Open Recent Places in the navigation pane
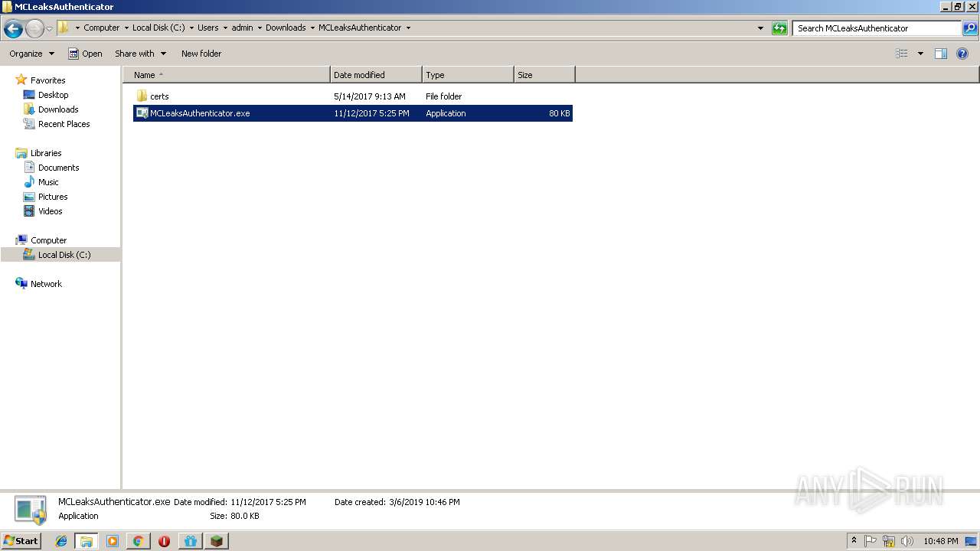Image resolution: width=980 pixels, height=551 pixels. click(64, 124)
